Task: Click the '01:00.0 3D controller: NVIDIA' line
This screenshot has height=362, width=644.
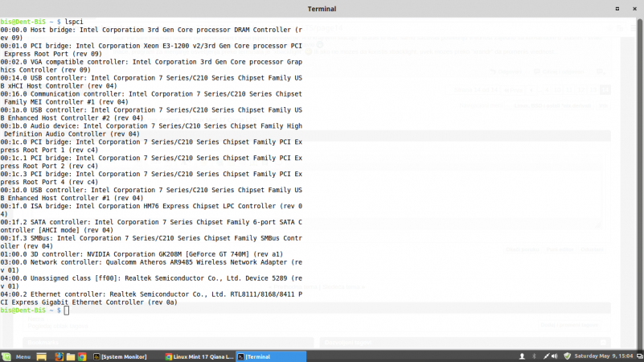Action: click(142, 254)
